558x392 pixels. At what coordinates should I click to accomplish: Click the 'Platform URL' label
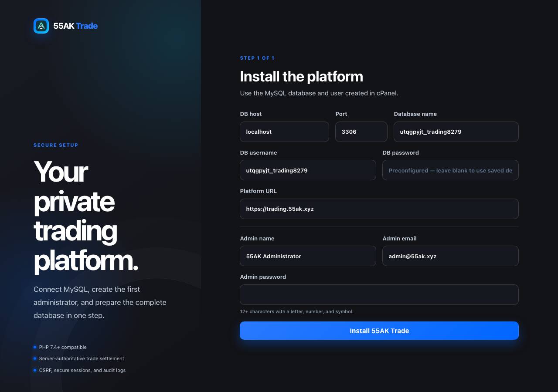coord(258,191)
